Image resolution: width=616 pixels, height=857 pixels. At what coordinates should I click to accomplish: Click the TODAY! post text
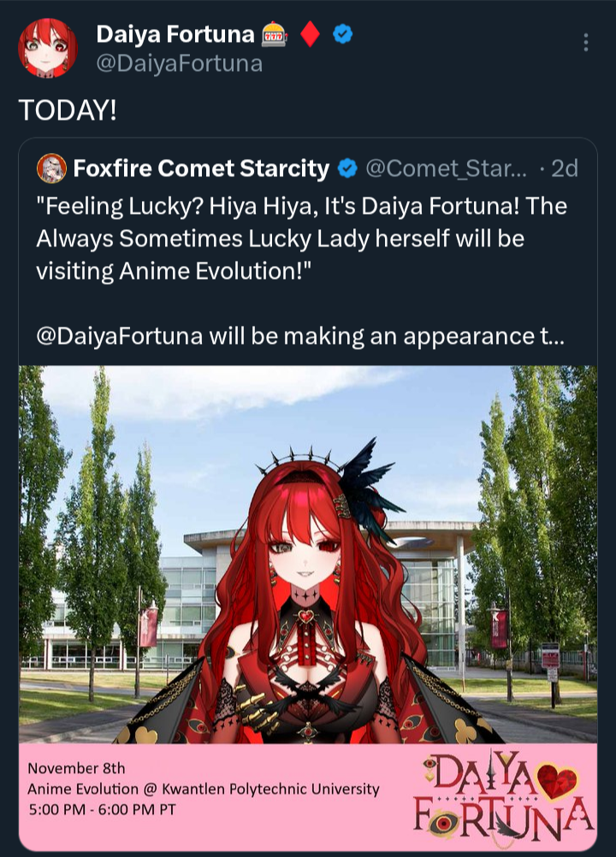pyautogui.click(x=68, y=109)
